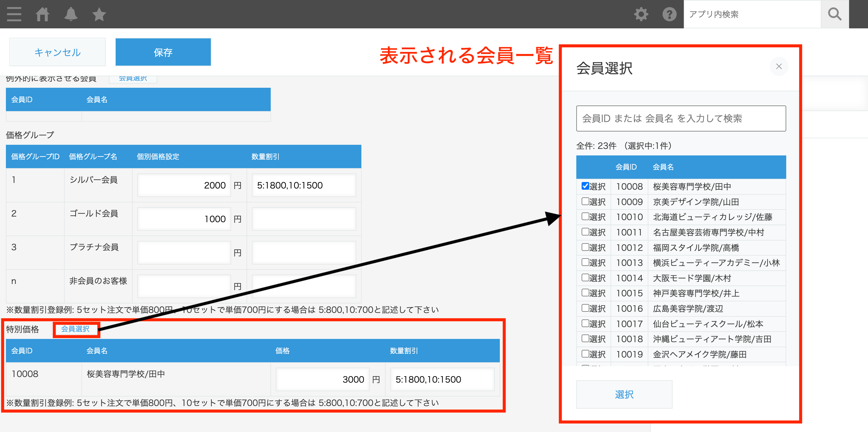
Task: Click the favorites star icon
Action: 98,14
